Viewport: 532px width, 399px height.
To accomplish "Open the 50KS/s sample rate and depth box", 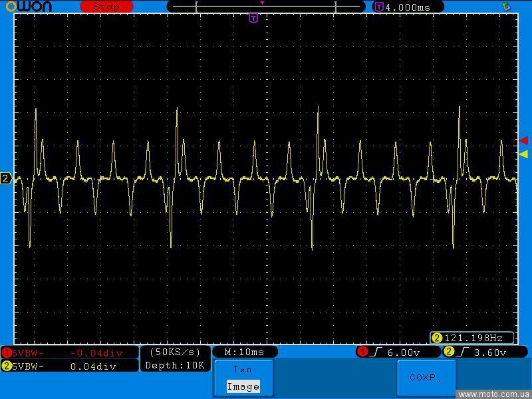I will [175, 358].
